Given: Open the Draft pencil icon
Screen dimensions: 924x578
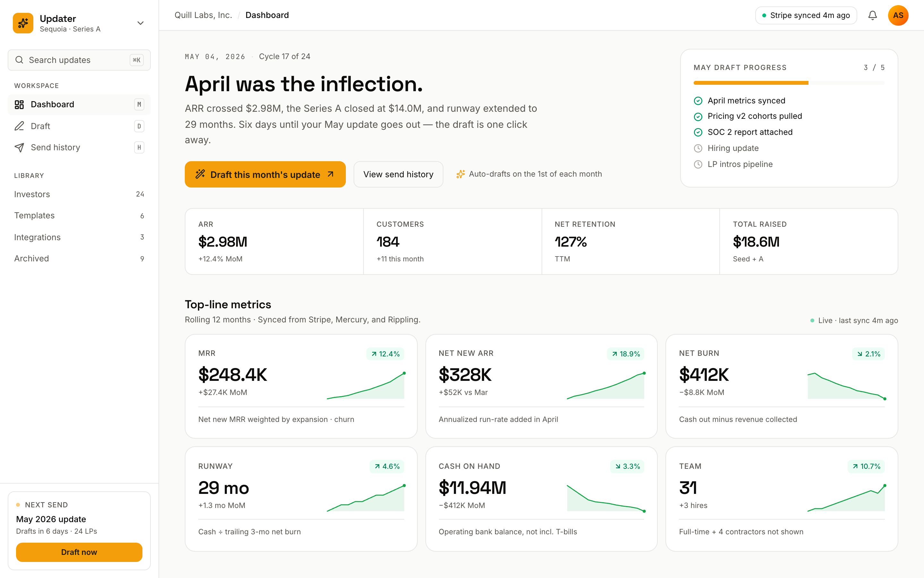Looking at the screenshot, I should 19,126.
